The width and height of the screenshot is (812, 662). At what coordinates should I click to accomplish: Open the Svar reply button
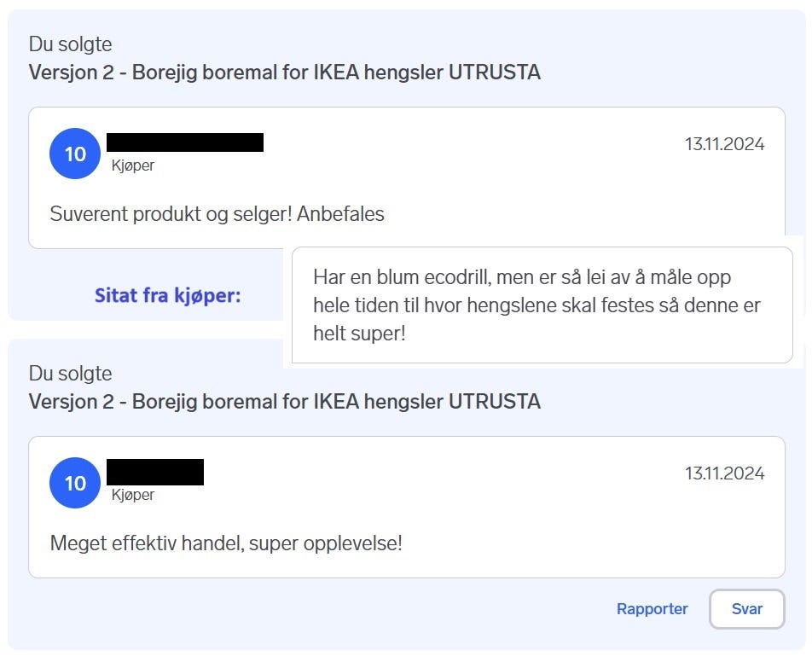point(747,608)
